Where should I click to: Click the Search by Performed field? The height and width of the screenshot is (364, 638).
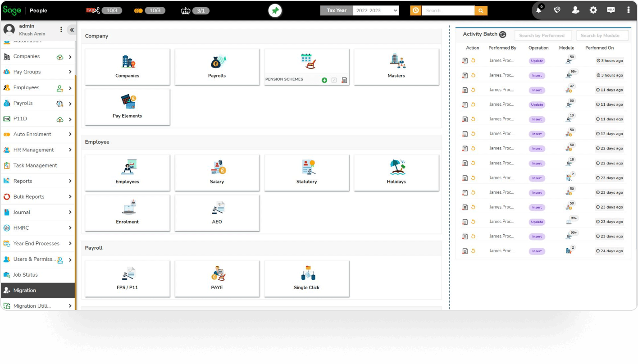(x=542, y=36)
